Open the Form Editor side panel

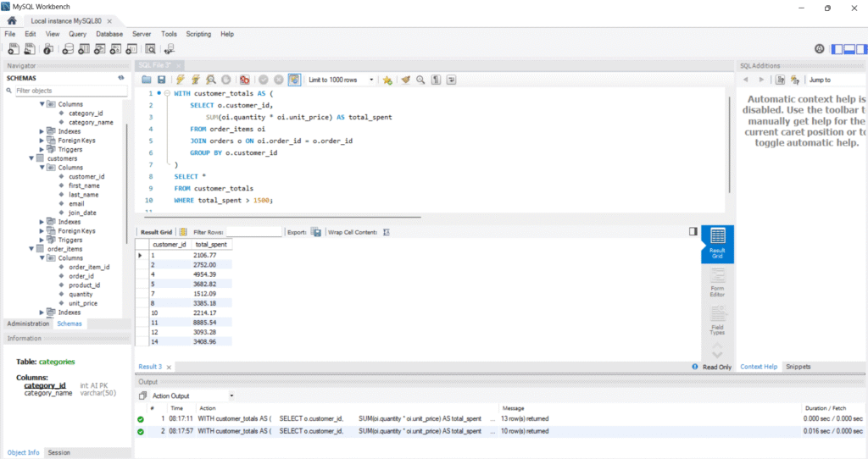(x=717, y=283)
